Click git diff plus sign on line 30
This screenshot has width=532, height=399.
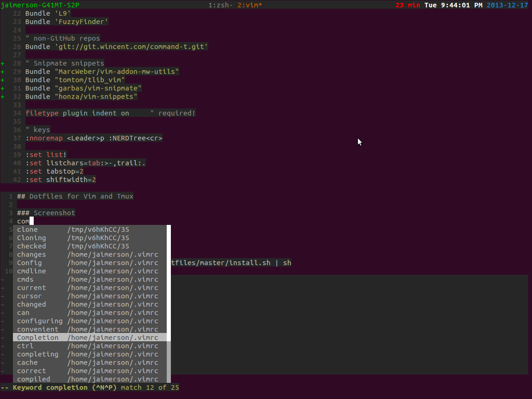click(3, 80)
